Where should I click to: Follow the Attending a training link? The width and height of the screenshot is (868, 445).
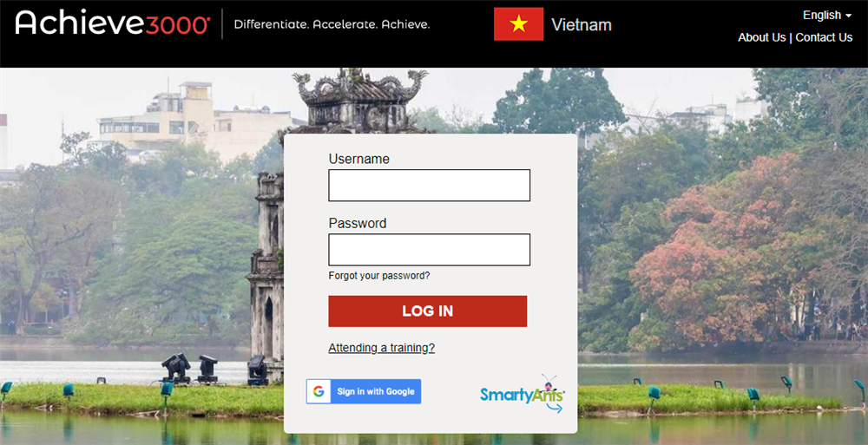click(x=381, y=348)
